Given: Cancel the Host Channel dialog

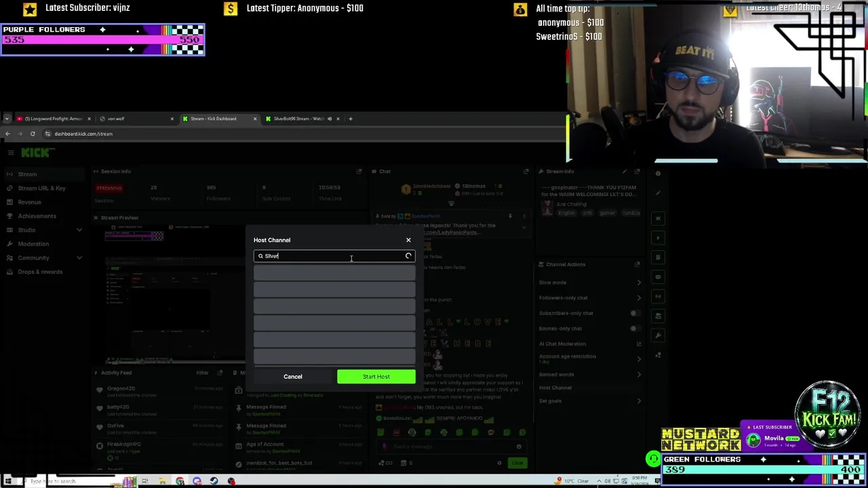Looking at the screenshot, I should [293, 377].
